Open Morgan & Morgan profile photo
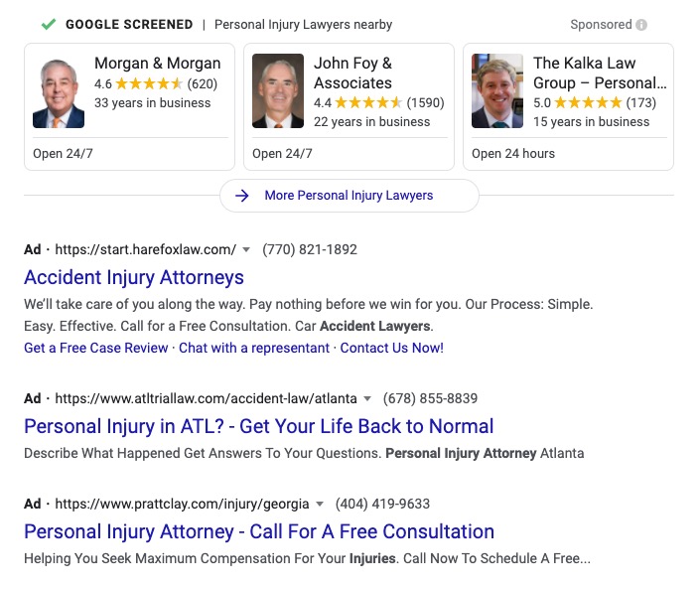700x589 pixels. (x=59, y=91)
